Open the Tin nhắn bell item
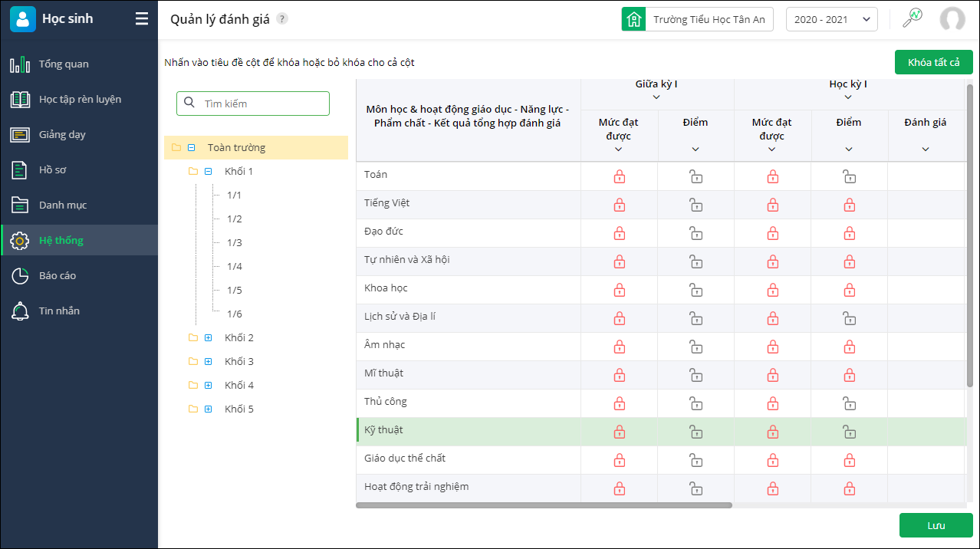The width and height of the screenshot is (980, 549). point(59,311)
